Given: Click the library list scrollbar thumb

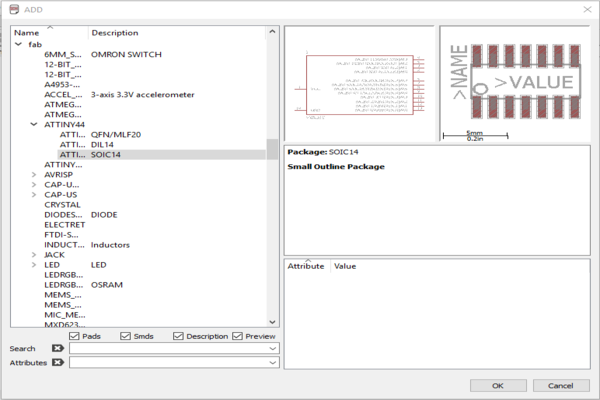Looking at the screenshot, I should click(272, 149).
